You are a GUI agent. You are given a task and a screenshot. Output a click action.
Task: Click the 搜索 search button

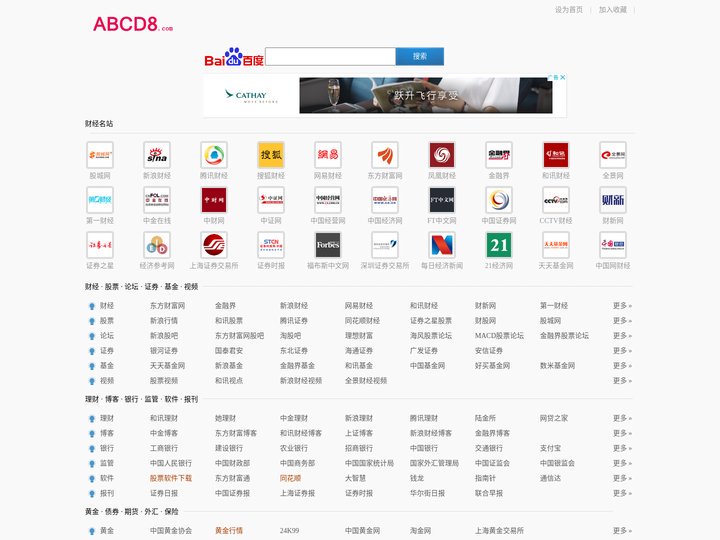[420, 56]
